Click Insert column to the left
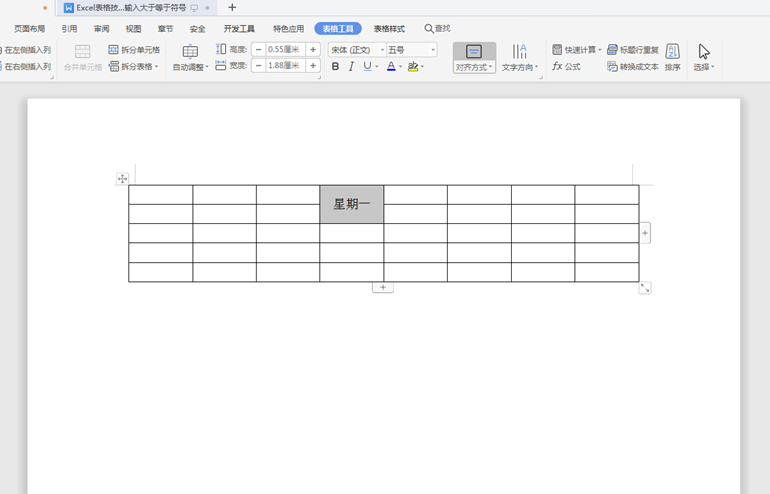The height and width of the screenshot is (494, 770). [x=26, y=50]
